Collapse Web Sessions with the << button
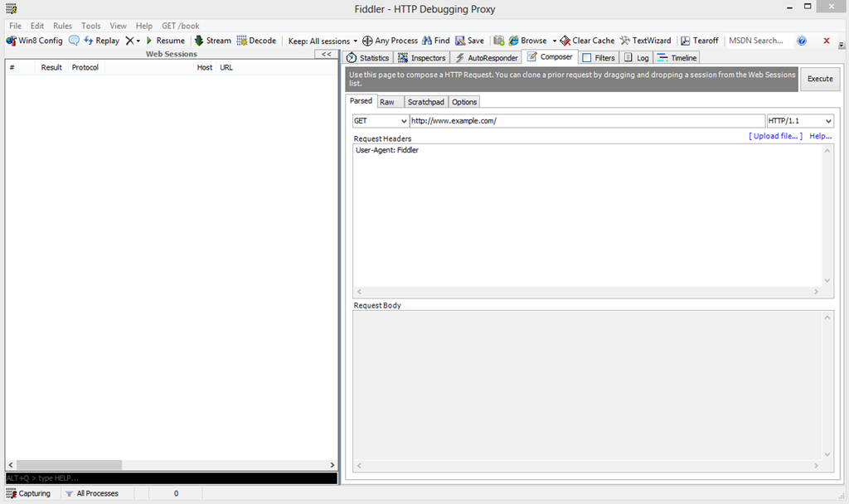The height and width of the screenshot is (504, 849). (327, 54)
